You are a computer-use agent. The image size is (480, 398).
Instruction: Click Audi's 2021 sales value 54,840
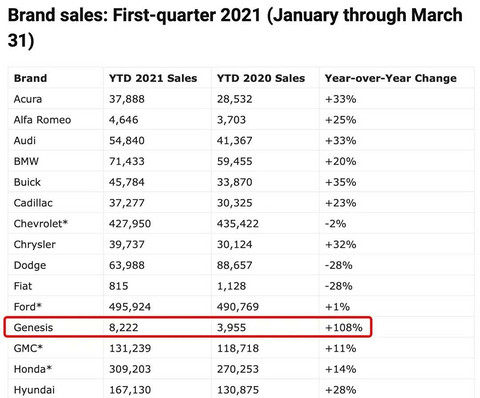click(127, 140)
